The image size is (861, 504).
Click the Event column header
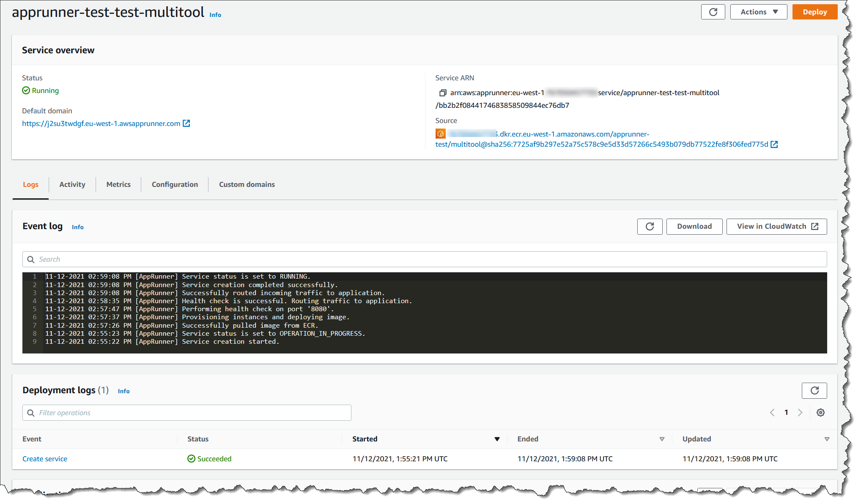click(x=32, y=439)
